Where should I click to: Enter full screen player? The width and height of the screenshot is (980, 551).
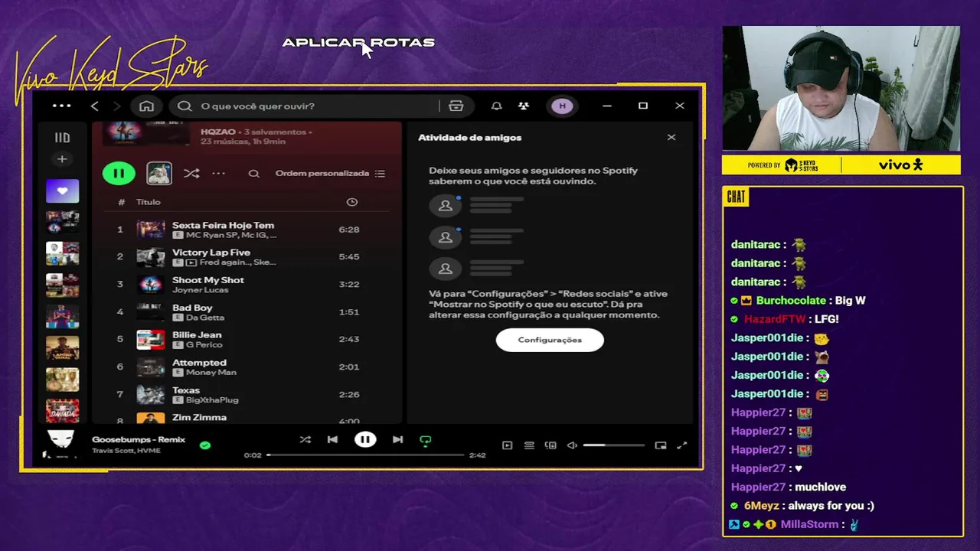coord(682,445)
